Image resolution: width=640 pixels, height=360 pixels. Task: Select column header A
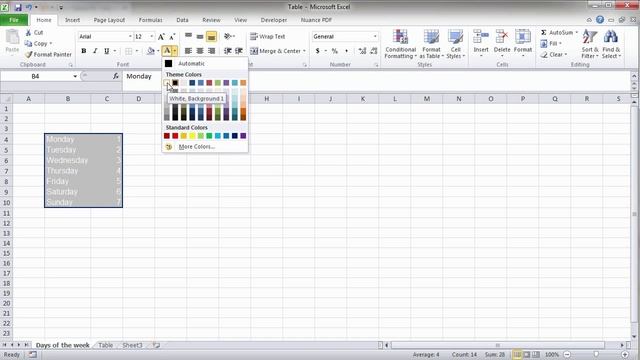click(28, 99)
